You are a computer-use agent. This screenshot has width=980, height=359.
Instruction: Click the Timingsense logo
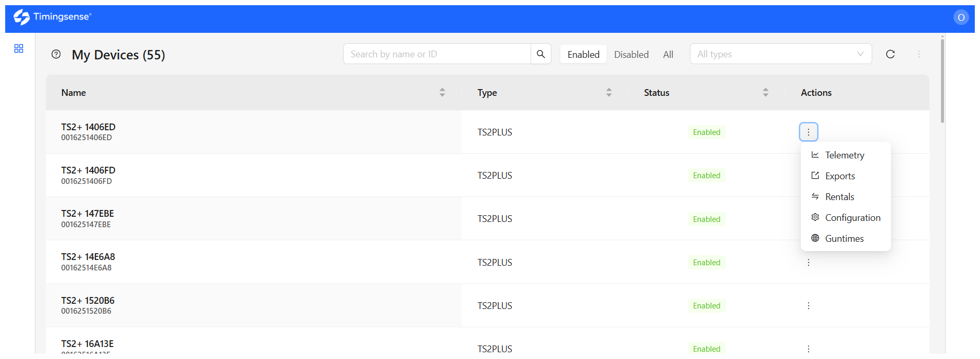(52, 17)
